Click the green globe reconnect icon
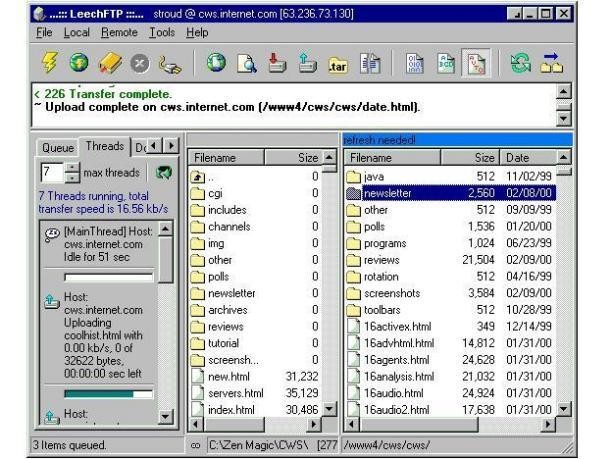The image size is (612, 459). (x=79, y=62)
